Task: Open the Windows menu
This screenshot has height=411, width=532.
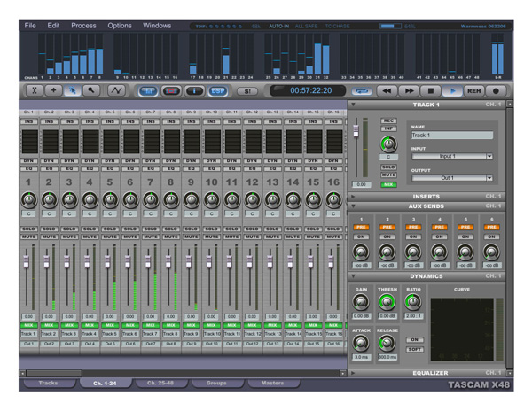Action: click(x=157, y=26)
